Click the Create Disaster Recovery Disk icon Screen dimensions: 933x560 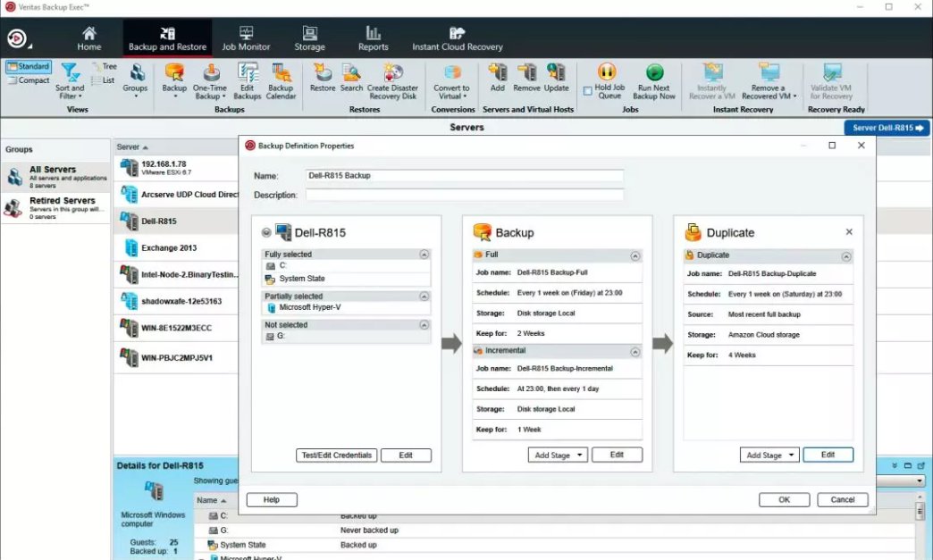coord(392,74)
